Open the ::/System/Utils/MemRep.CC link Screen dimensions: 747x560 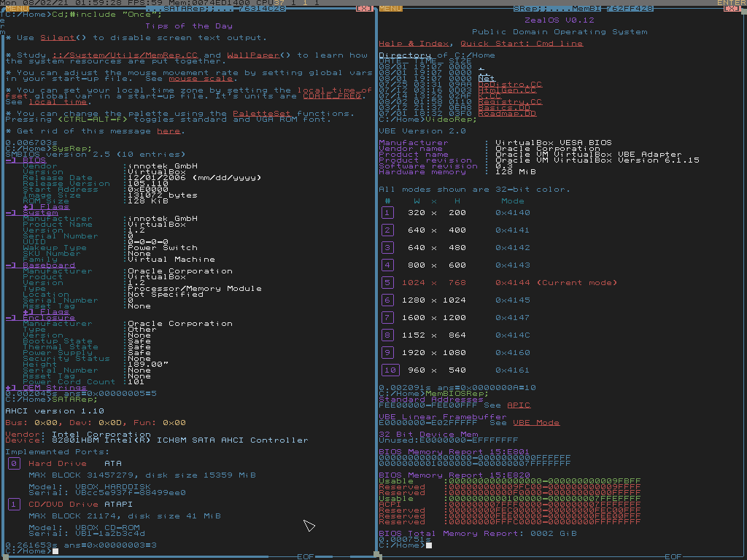point(125,55)
